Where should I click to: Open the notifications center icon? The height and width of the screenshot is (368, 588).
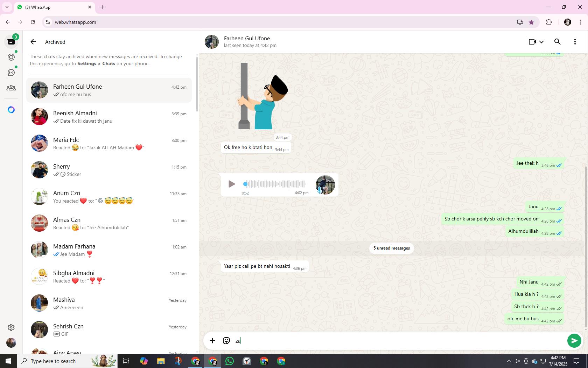(576, 361)
